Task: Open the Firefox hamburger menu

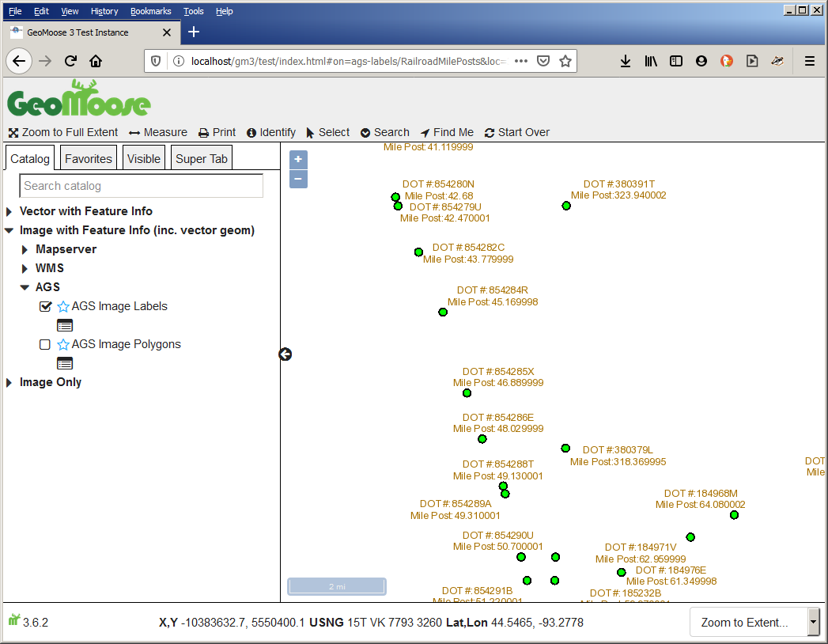Action: point(810,61)
